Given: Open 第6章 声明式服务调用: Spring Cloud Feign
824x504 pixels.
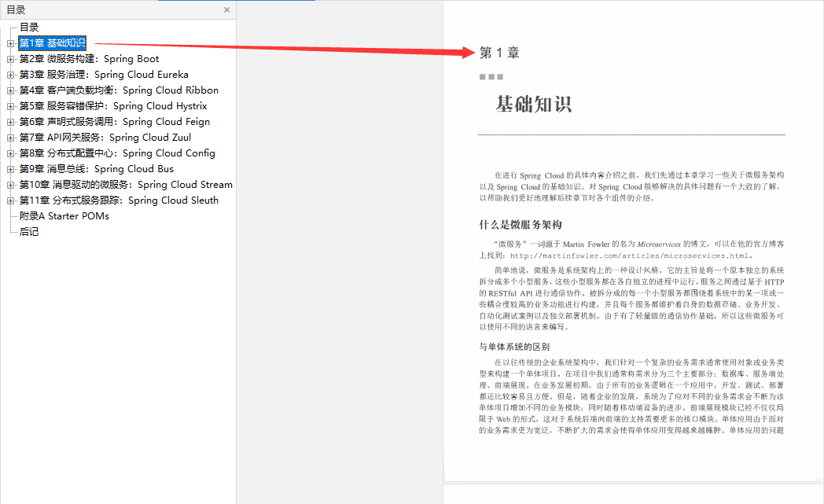Looking at the screenshot, I should coord(115,122).
